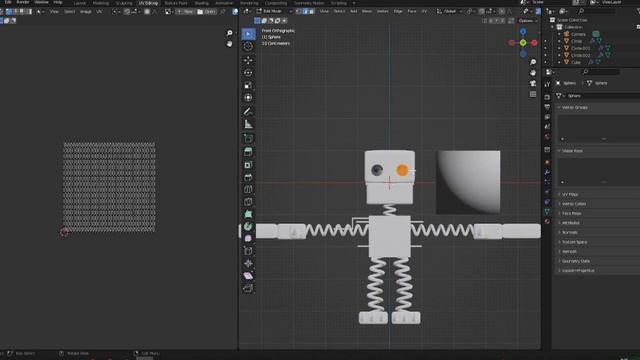Viewport: 640px width, 360px height.
Task: Select the Select Box tool in viewport toolbar
Action: click(248, 34)
